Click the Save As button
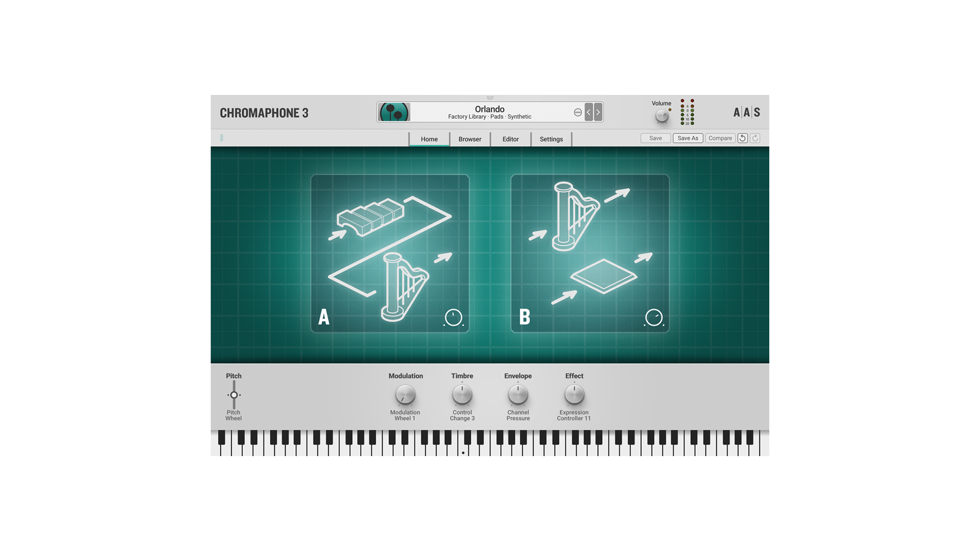The width and height of the screenshot is (980, 551). click(688, 138)
